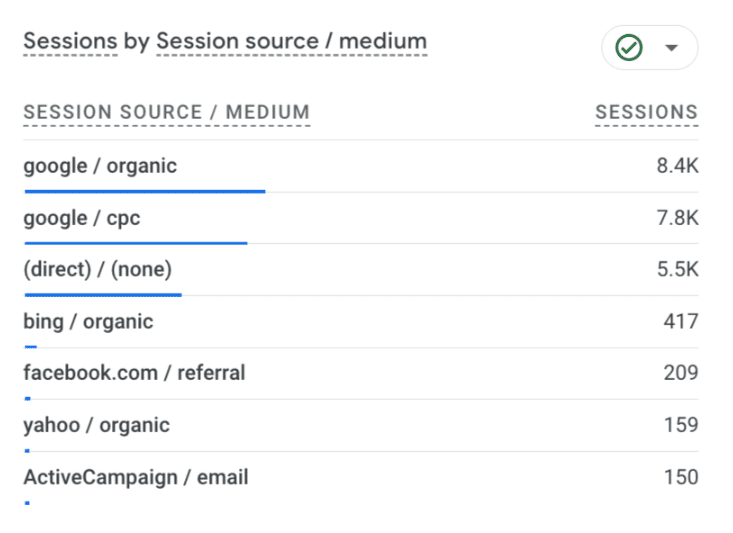
Task: Click the (direct) / (none) blue bar
Action: tap(103, 295)
